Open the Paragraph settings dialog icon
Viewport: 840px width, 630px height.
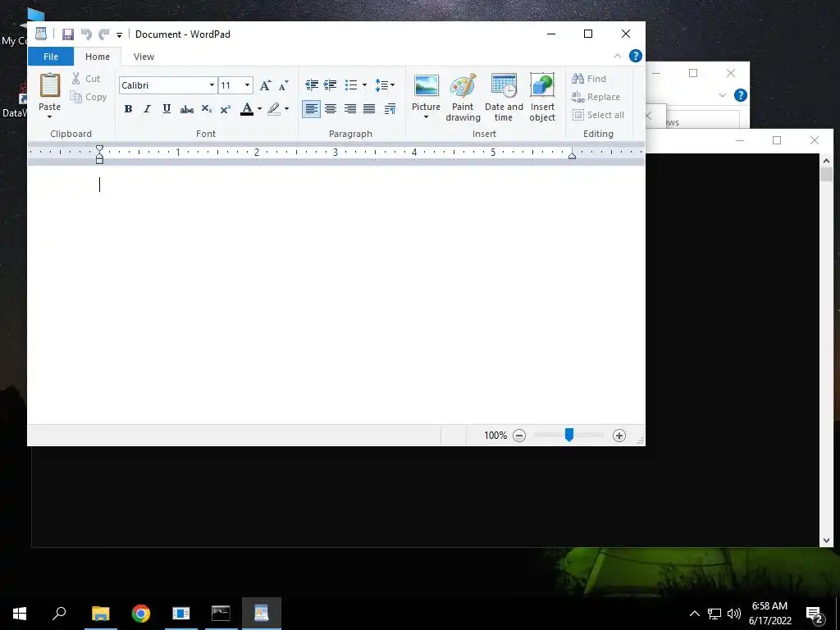[390, 109]
